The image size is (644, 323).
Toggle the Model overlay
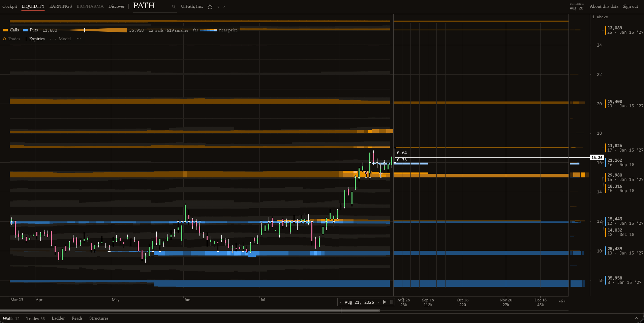point(61,39)
